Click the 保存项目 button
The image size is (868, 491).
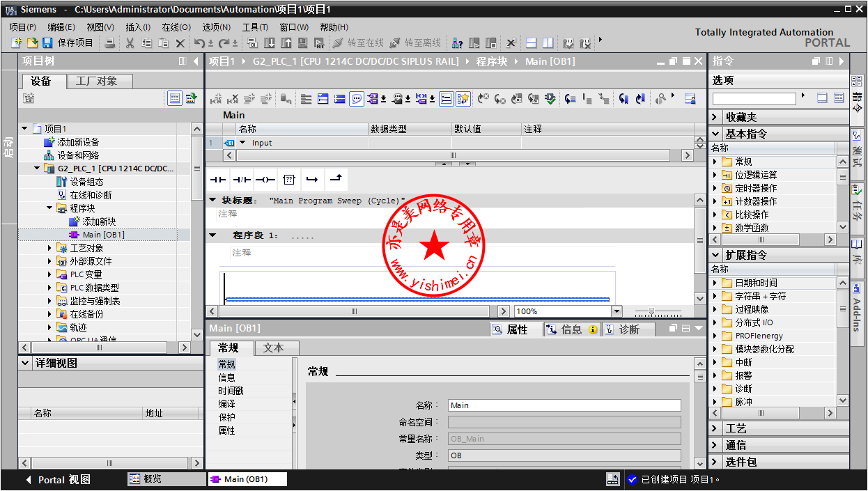pos(68,43)
